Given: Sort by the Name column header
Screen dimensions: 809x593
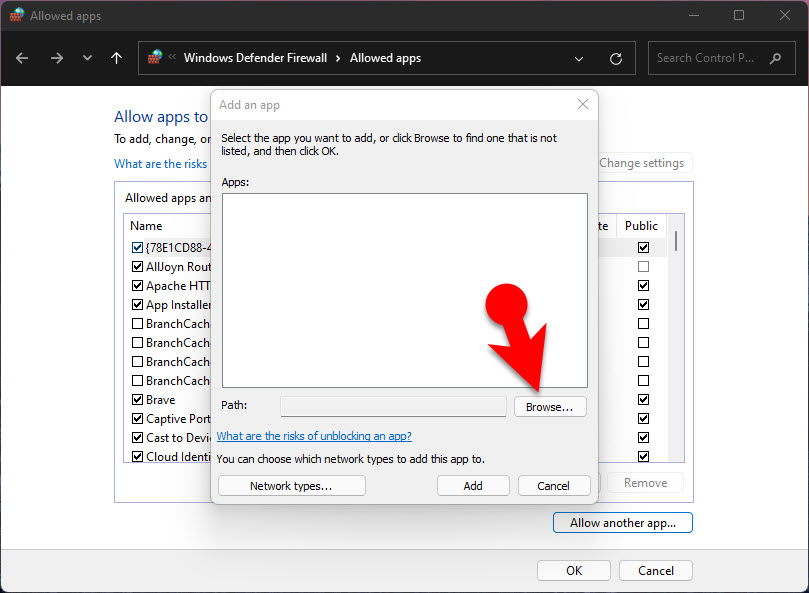Looking at the screenshot, I should click(146, 226).
